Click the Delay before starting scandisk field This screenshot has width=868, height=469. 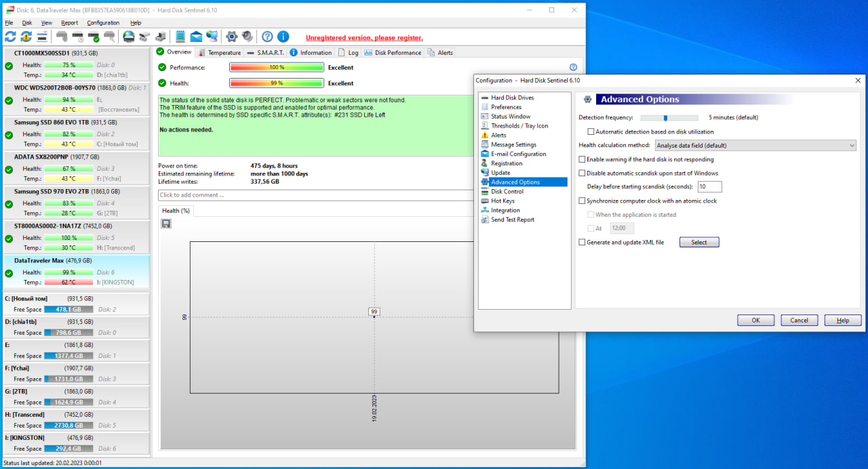pyautogui.click(x=709, y=186)
